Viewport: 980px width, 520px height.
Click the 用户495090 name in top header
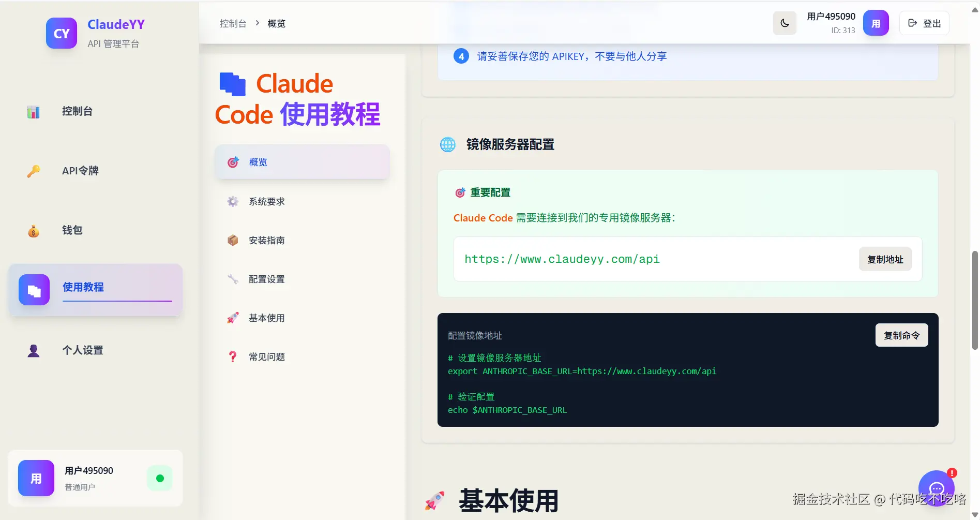click(x=831, y=17)
